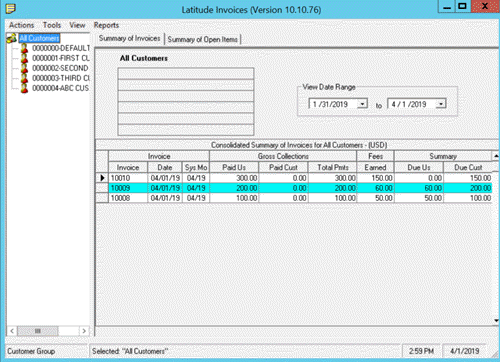Click the customer tree horizontal scrollbar thumb

[x=38, y=331]
